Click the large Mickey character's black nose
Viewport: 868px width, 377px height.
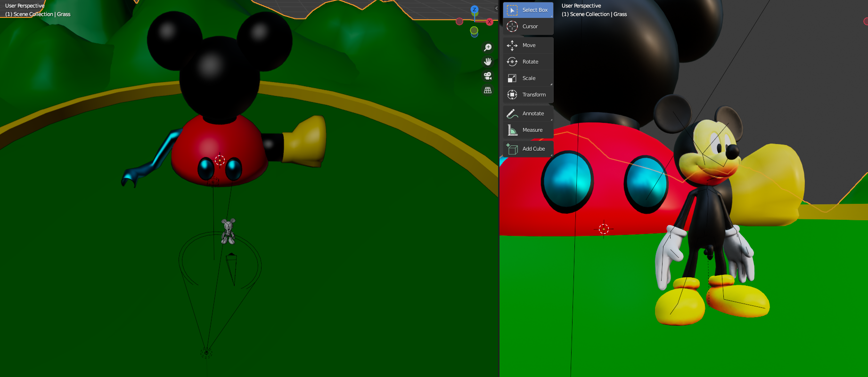click(x=732, y=152)
